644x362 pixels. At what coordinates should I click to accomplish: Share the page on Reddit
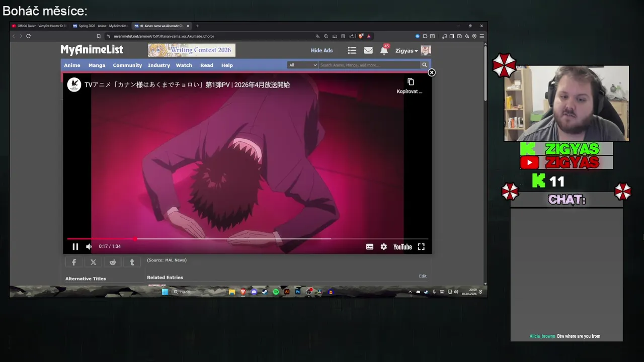113,262
